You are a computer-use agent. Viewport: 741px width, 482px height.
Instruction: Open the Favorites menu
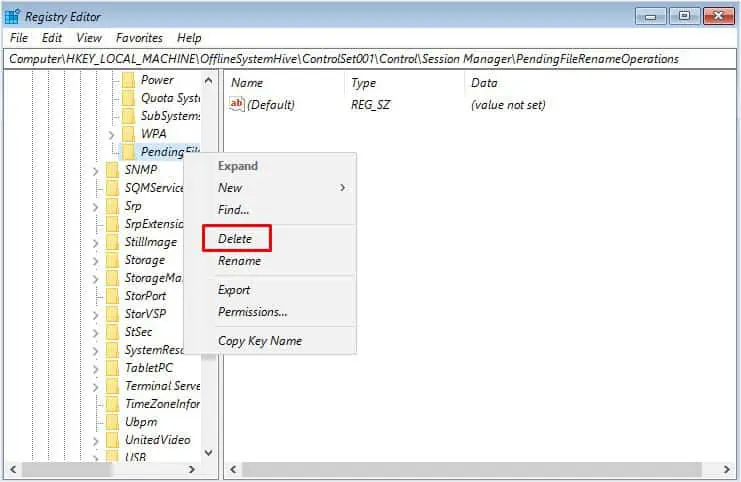click(139, 38)
